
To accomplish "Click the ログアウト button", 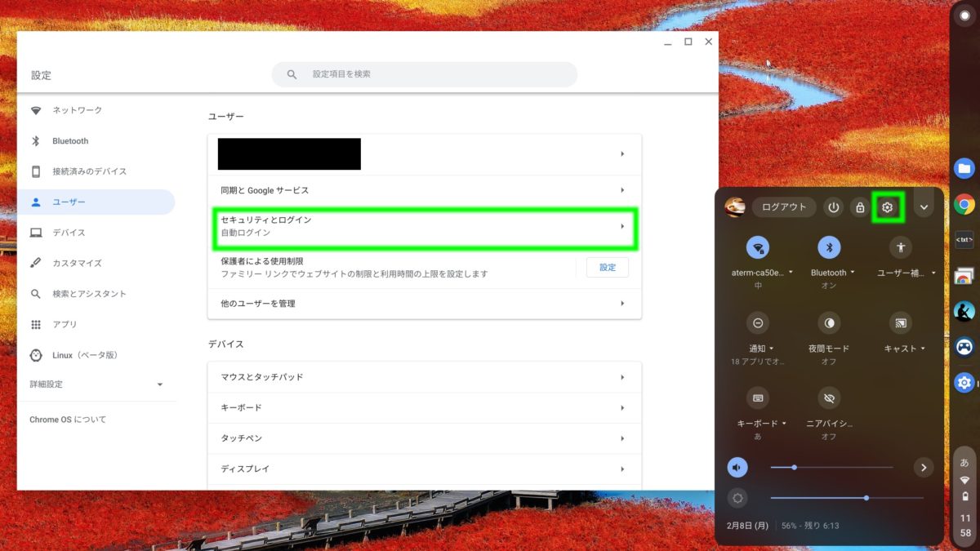I will (783, 207).
